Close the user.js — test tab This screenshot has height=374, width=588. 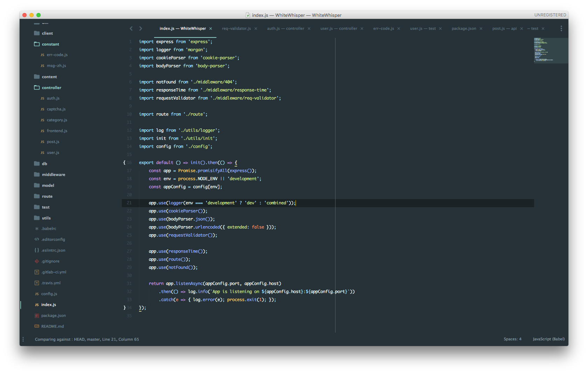point(440,28)
